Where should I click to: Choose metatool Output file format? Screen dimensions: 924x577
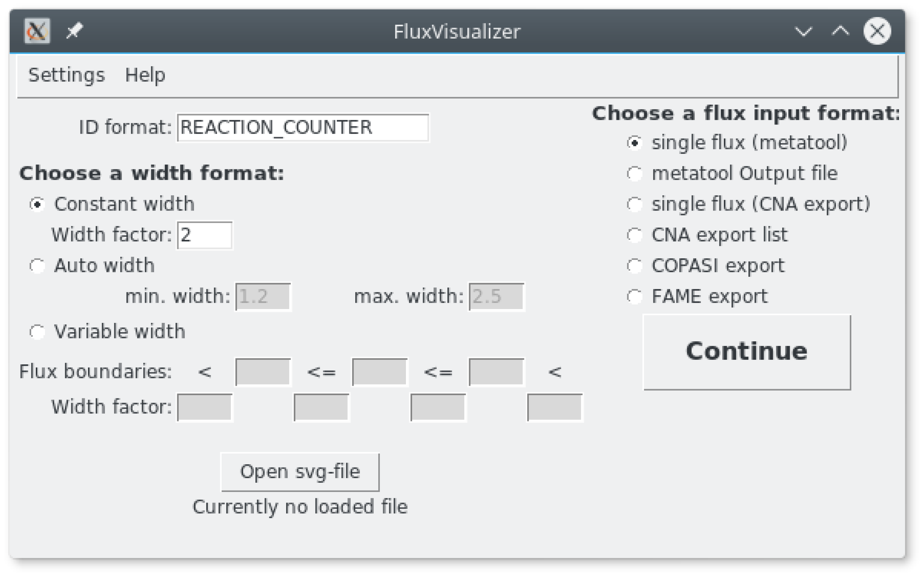coord(733,173)
